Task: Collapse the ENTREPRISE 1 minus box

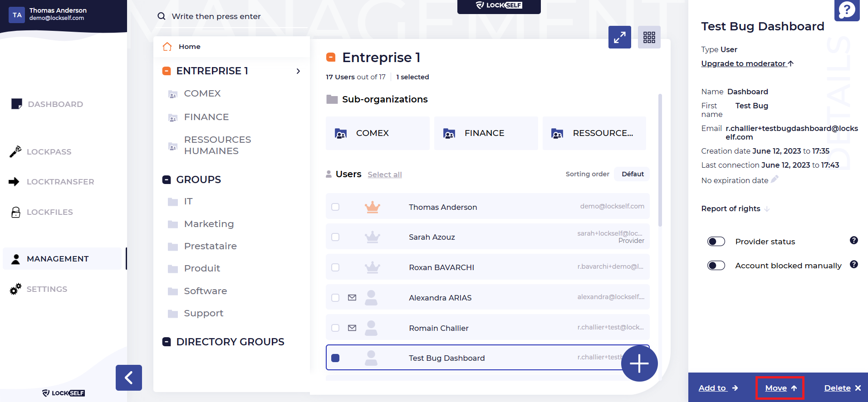Action: pos(167,71)
